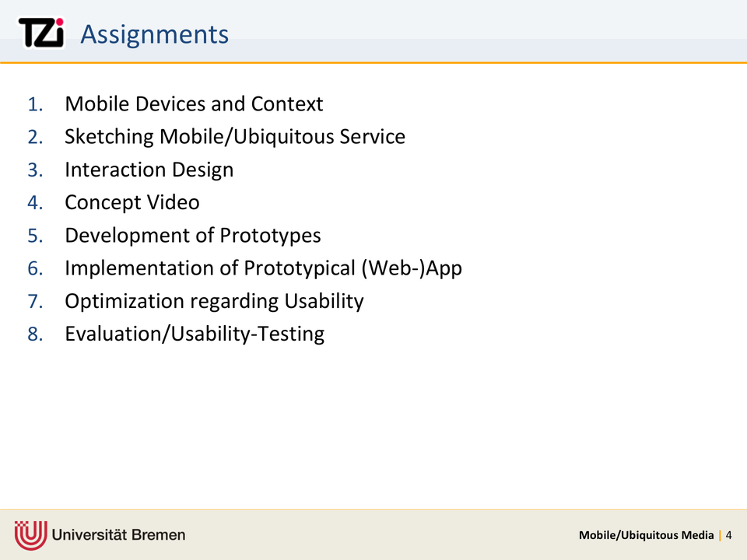Image resolution: width=747 pixels, height=560 pixels.
Task: Click list number 8 beside Evaluation/Usability-Testing
Action: click(x=35, y=334)
